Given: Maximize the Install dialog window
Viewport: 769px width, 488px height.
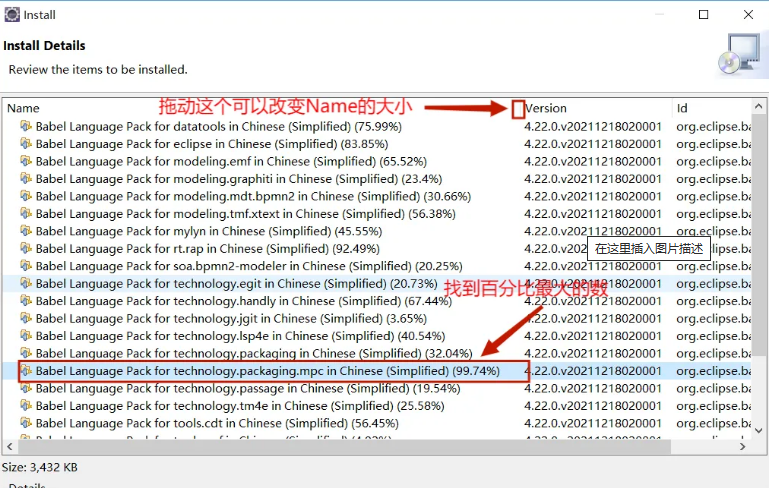Looking at the screenshot, I should [x=703, y=15].
